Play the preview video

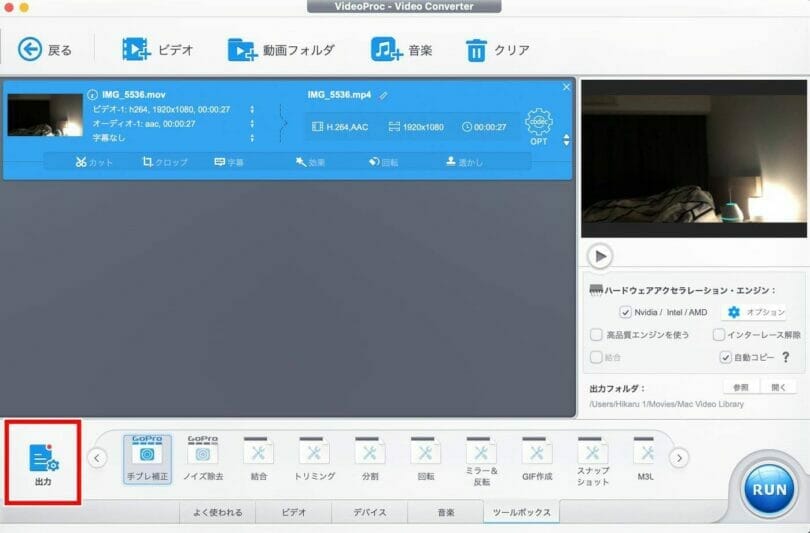pyautogui.click(x=600, y=256)
